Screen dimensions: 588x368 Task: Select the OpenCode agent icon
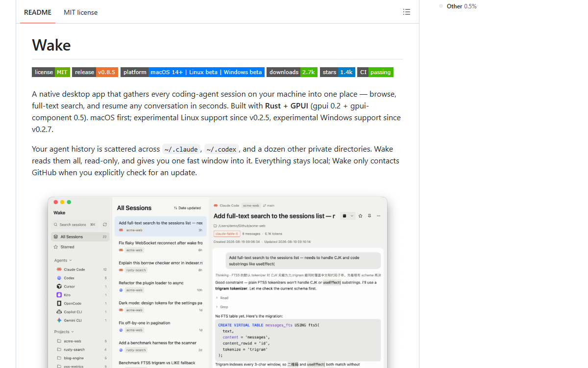pos(59,303)
